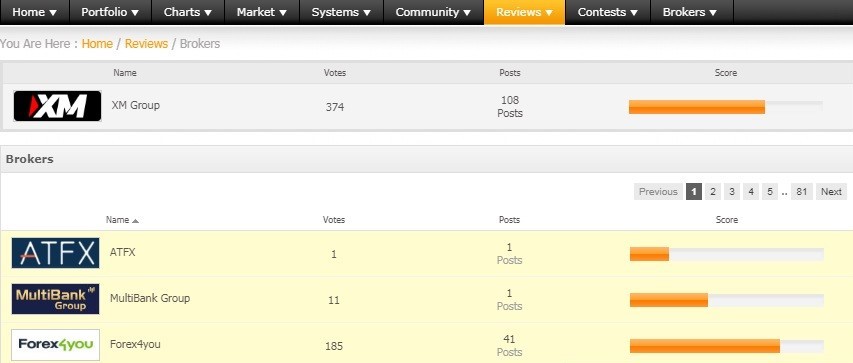Select page 3 in pagination

coord(732,192)
